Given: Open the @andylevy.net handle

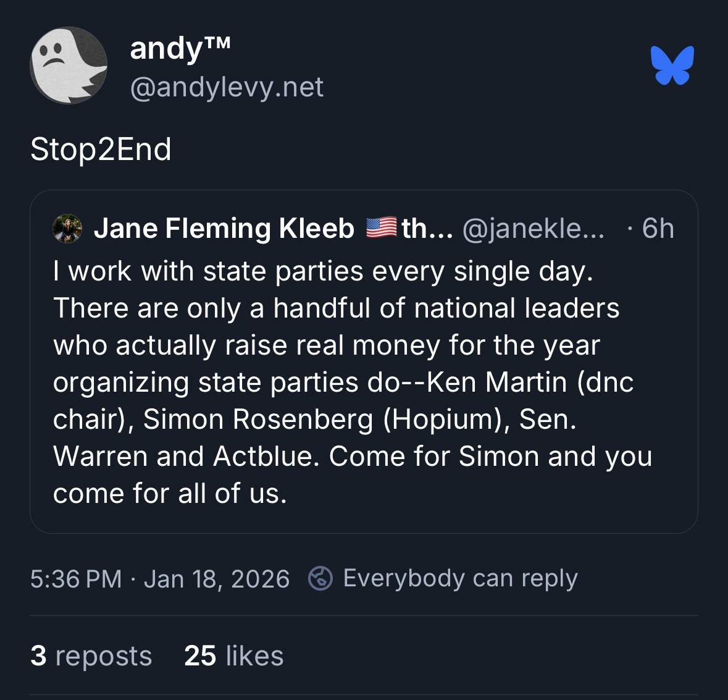Looking at the screenshot, I should pyautogui.click(x=227, y=87).
